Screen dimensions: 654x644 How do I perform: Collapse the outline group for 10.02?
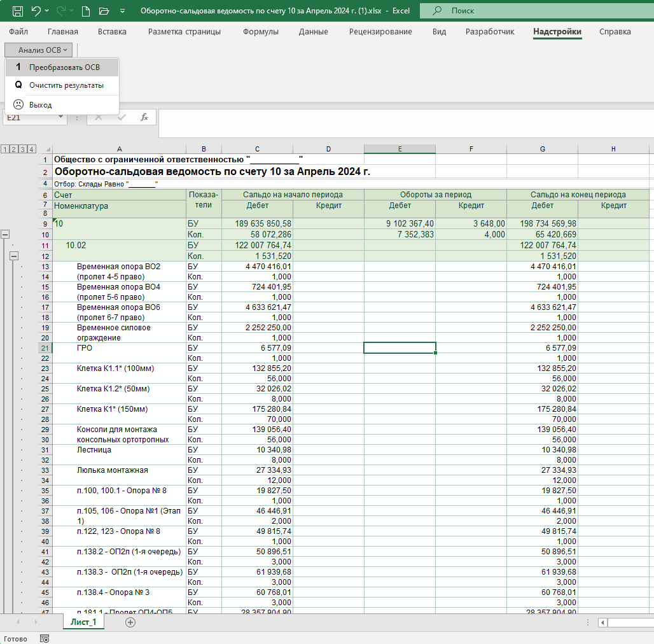pos(14,256)
